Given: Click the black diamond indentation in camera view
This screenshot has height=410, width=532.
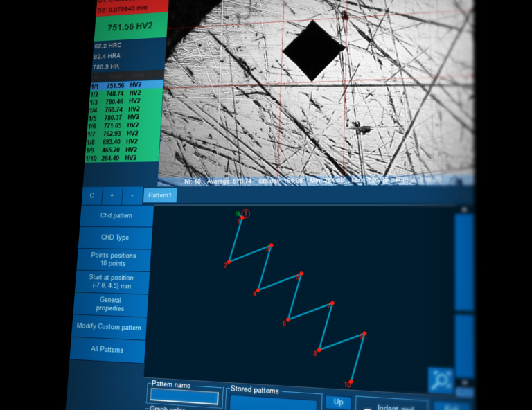Looking at the screenshot, I should pyautogui.click(x=314, y=51).
